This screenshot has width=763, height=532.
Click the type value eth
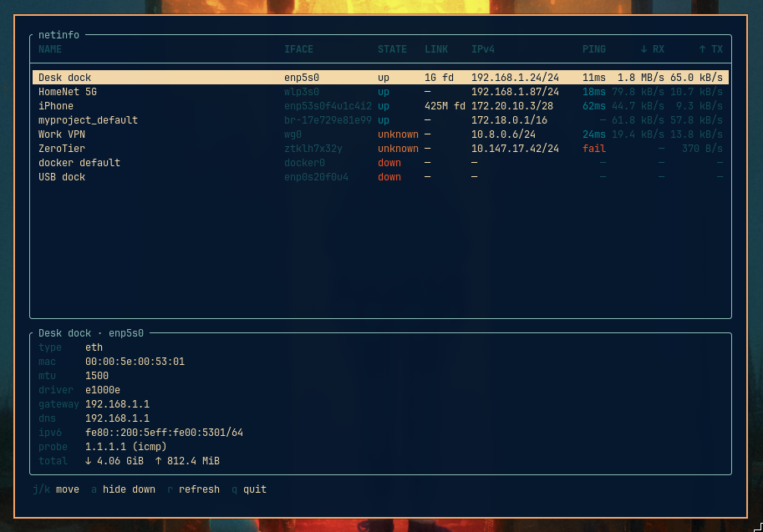click(x=94, y=347)
